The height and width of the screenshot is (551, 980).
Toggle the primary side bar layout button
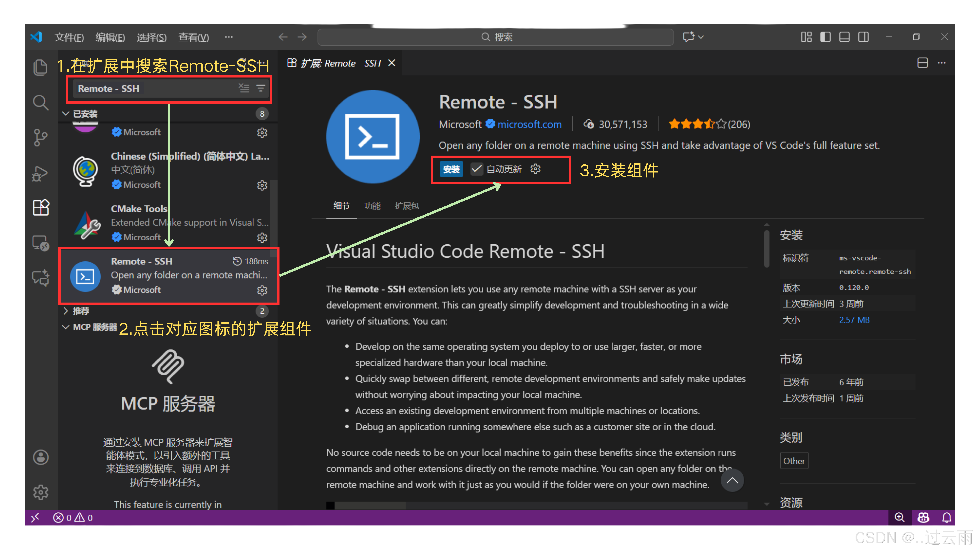pos(825,37)
